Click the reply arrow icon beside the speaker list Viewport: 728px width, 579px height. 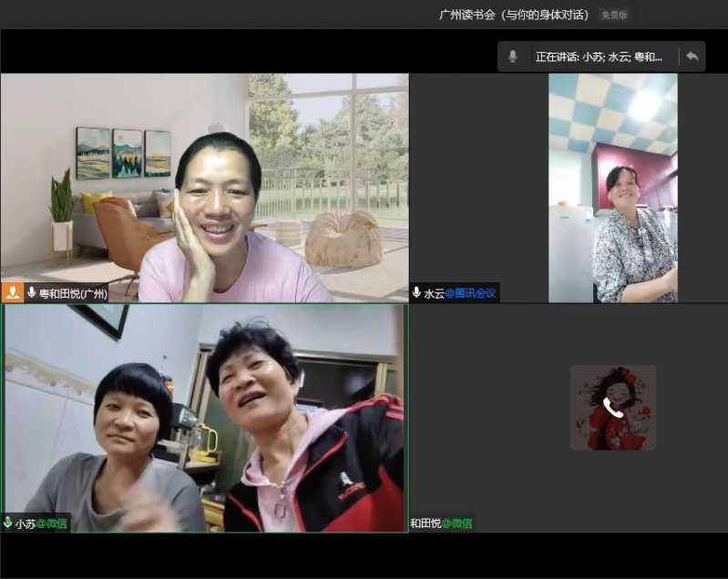click(692, 56)
